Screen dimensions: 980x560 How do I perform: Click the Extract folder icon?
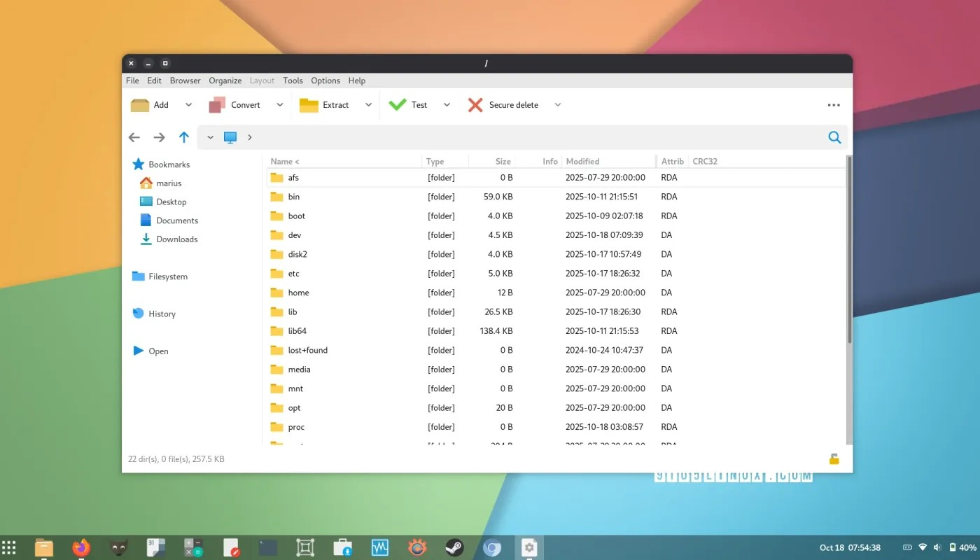pos(309,105)
